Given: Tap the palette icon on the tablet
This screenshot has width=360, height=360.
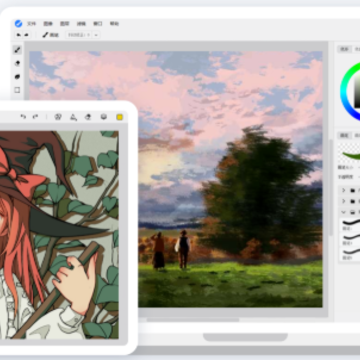Looking at the screenshot, I should pos(58,117).
